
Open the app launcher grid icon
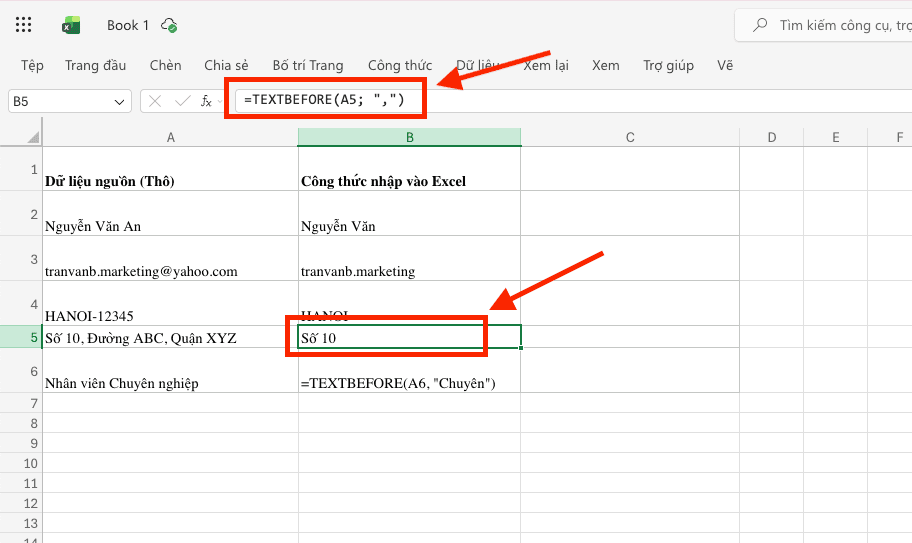click(23, 24)
